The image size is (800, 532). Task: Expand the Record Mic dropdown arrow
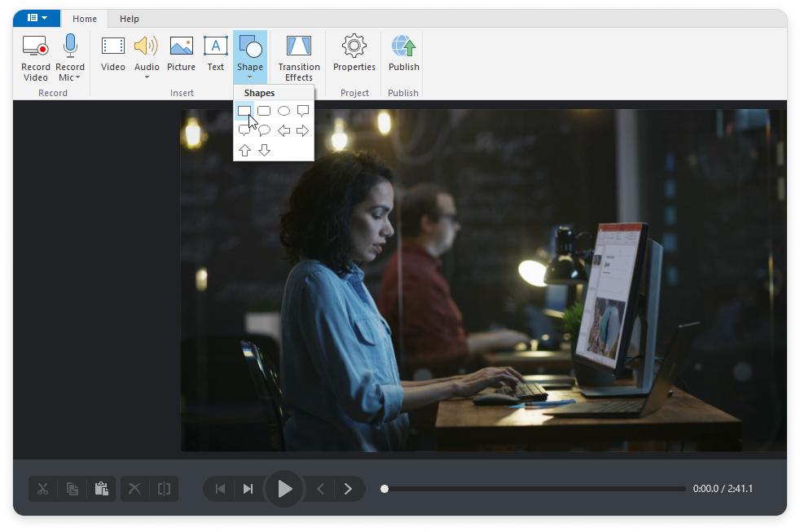pos(77,78)
